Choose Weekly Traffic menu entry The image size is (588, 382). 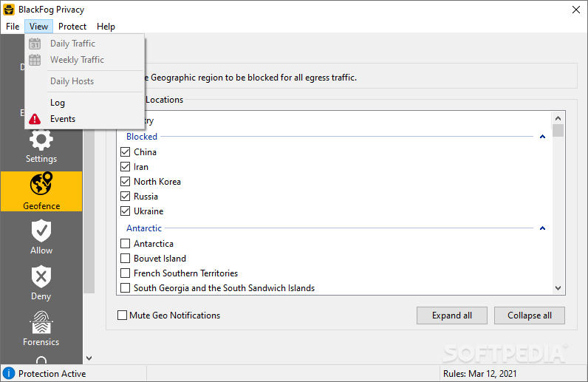pyautogui.click(x=85, y=60)
